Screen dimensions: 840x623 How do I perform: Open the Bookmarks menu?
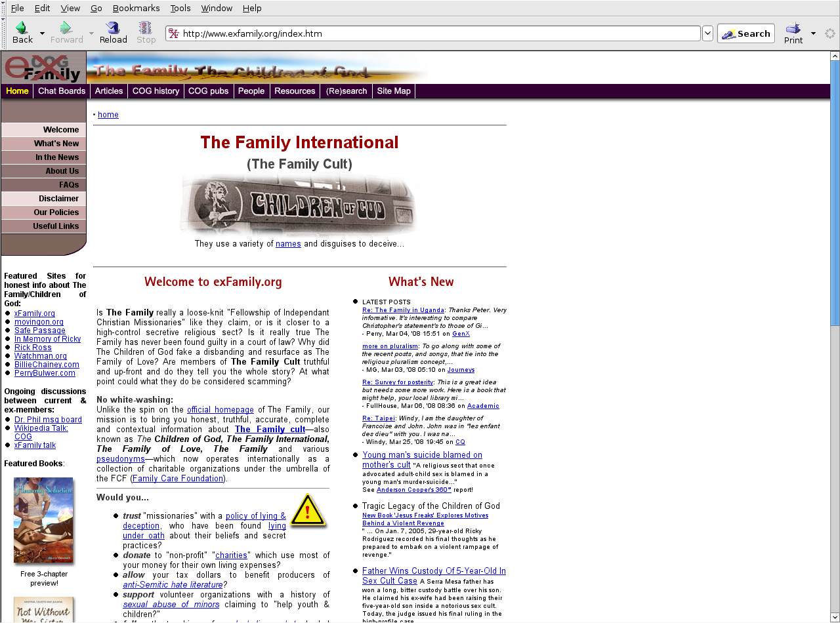[x=136, y=8]
